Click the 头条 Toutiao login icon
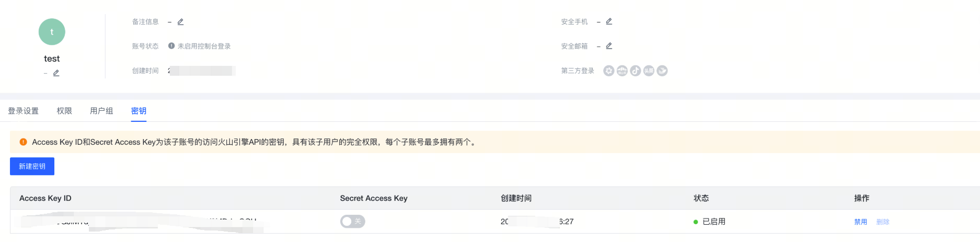980x242 pixels. coord(649,71)
